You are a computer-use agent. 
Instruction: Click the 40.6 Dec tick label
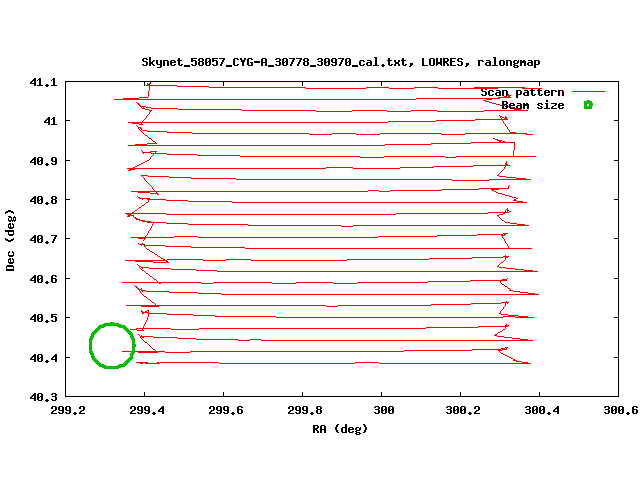click(x=43, y=279)
